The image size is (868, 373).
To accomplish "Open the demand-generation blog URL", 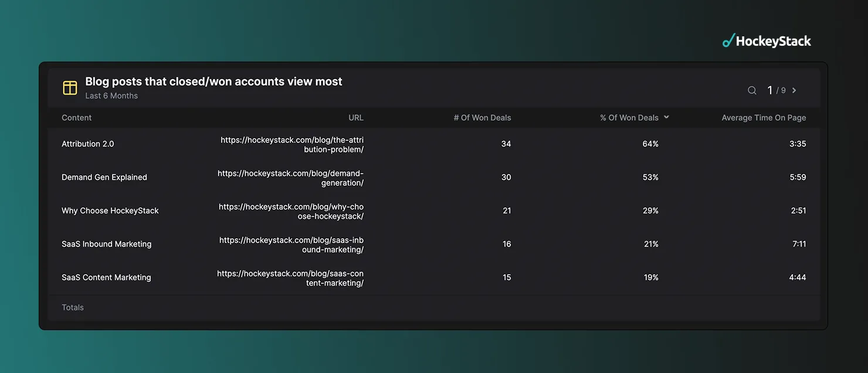I will tap(290, 178).
